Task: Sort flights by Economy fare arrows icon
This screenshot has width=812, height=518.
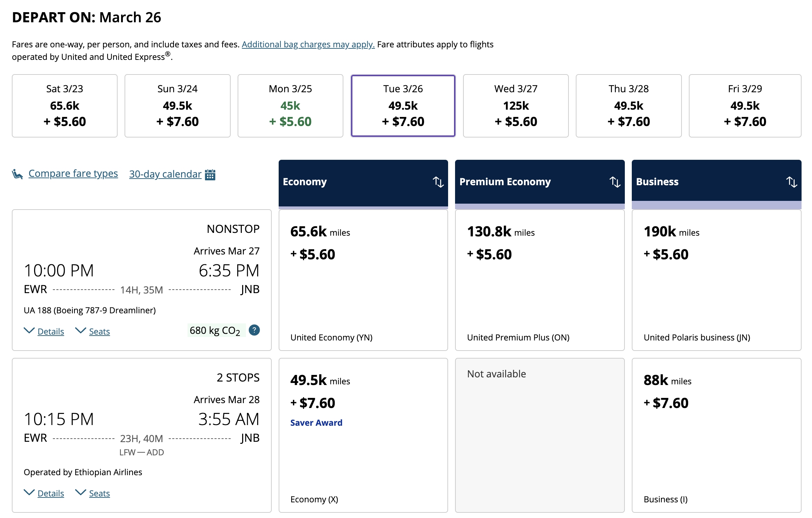Action: tap(438, 182)
